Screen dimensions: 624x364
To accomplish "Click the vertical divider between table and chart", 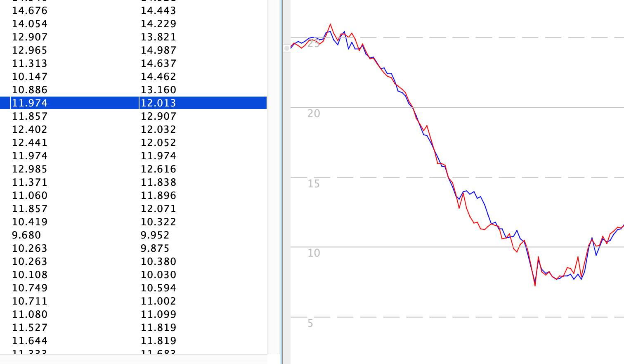I will [x=281, y=182].
